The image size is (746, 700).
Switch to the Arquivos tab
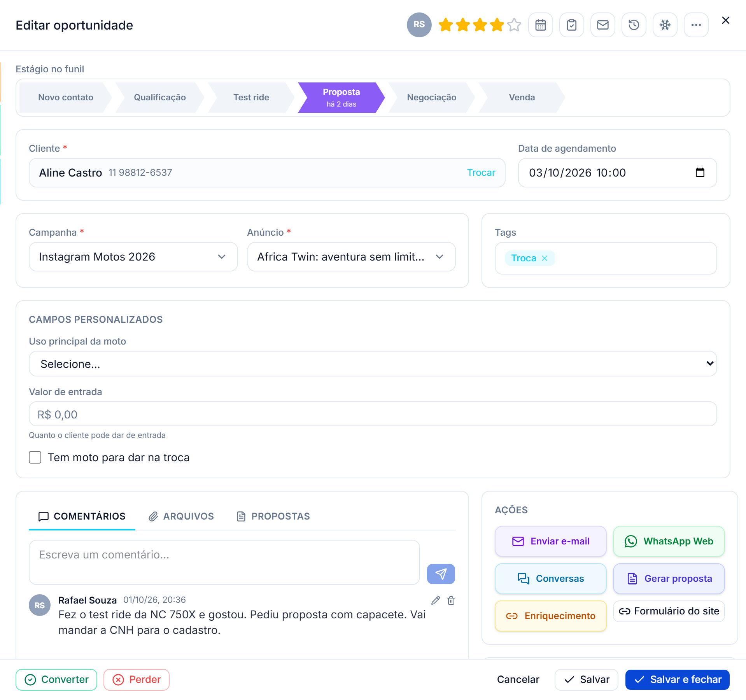click(181, 516)
